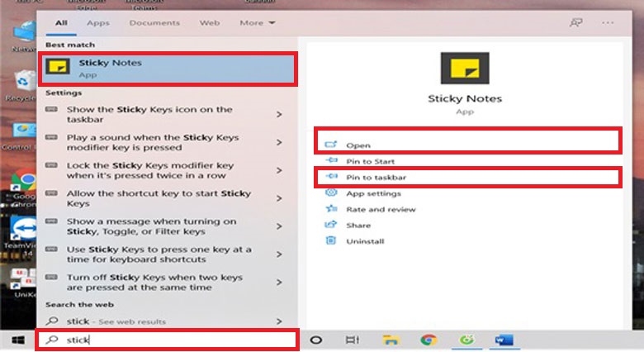Open Microsoft Word from the taskbar
The height and width of the screenshot is (352, 644).
[504, 340]
